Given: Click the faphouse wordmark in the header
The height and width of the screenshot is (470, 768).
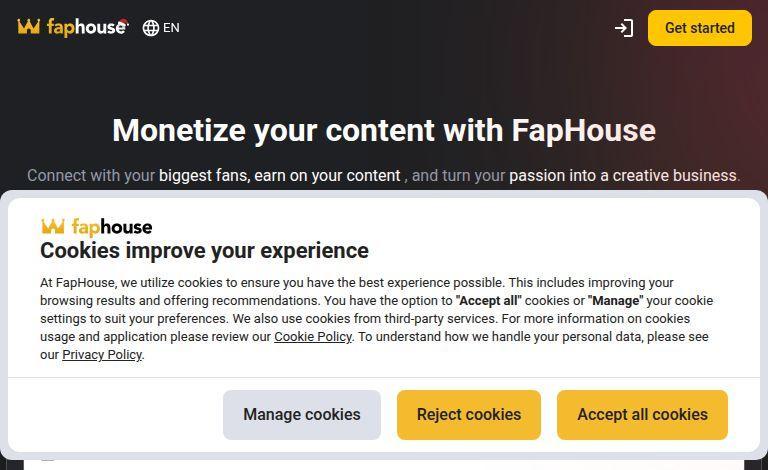Looking at the screenshot, I should tap(86, 28).
